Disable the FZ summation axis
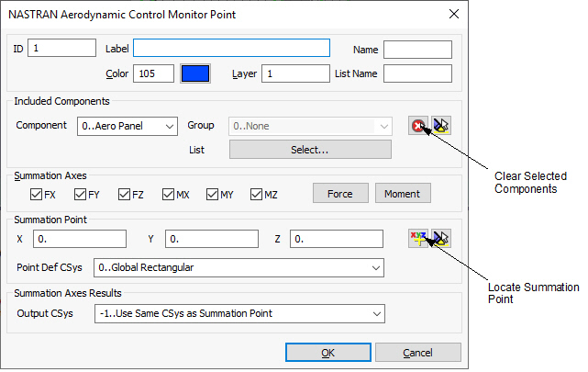The width and height of the screenshot is (588, 372). tap(124, 195)
